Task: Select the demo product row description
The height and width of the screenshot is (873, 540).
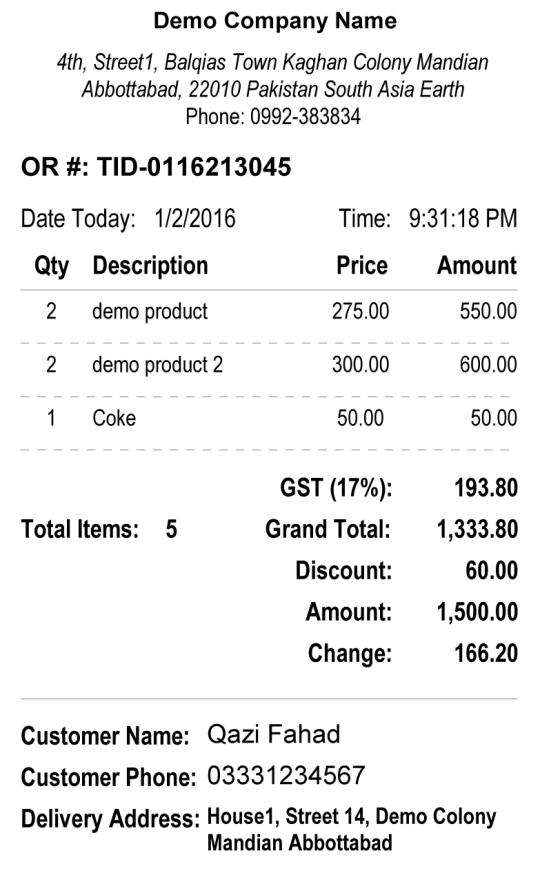Action: point(150,311)
